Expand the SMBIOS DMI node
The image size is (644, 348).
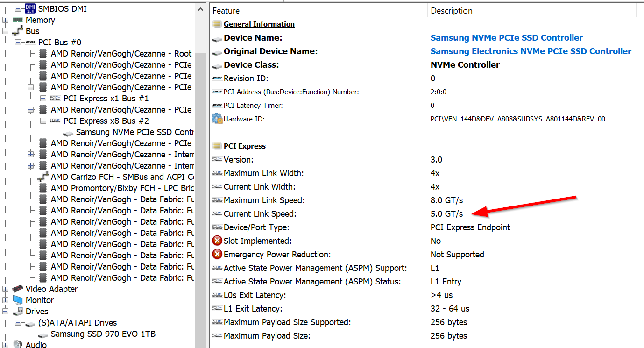[18, 9]
